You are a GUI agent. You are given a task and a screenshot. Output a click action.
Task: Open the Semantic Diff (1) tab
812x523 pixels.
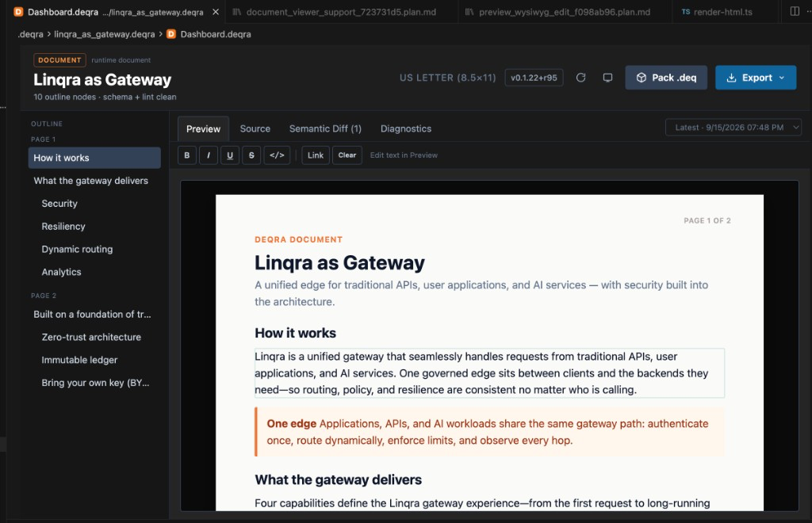(325, 129)
